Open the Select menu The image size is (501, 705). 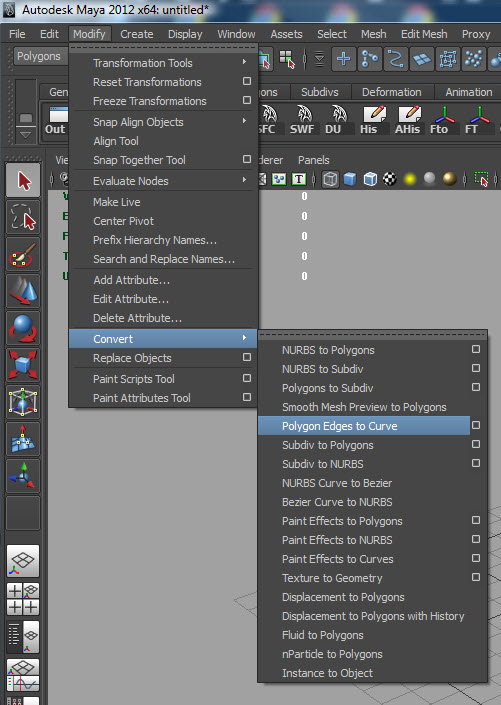pos(332,34)
